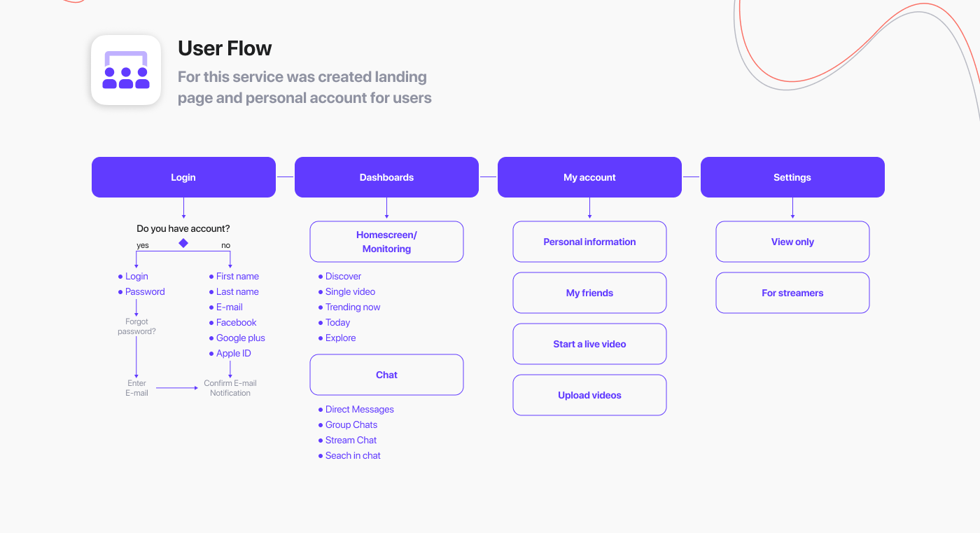The width and height of the screenshot is (980, 533).
Task: Select the Personal information box
Action: pos(589,242)
